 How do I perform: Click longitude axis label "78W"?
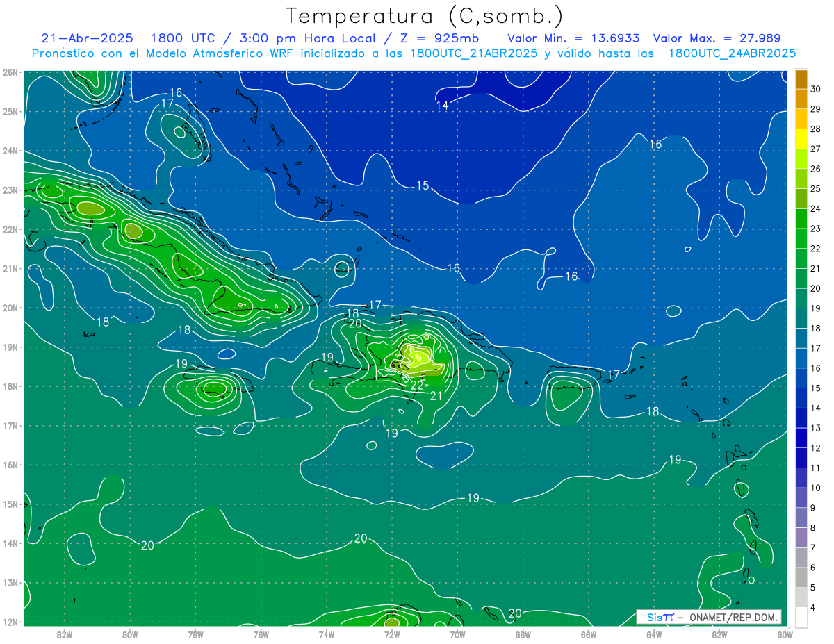pyautogui.click(x=195, y=634)
